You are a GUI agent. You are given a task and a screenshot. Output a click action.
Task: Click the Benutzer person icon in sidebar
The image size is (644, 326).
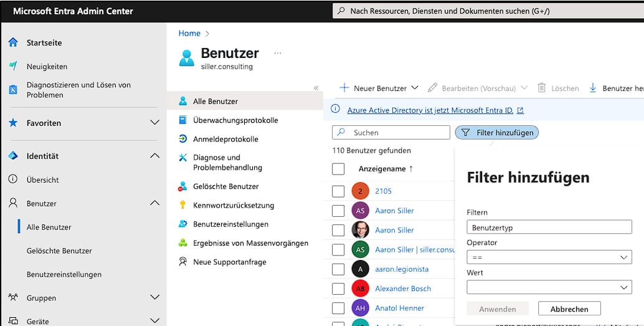point(13,203)
